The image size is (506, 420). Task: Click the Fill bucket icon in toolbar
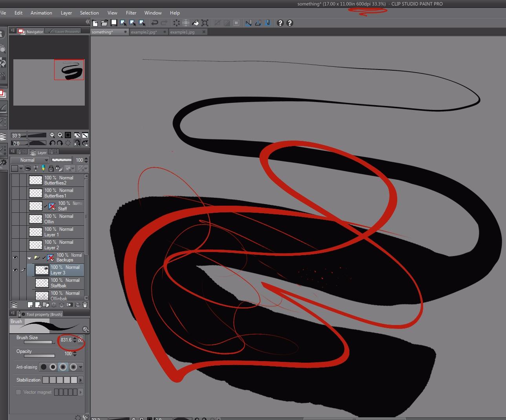195,23
